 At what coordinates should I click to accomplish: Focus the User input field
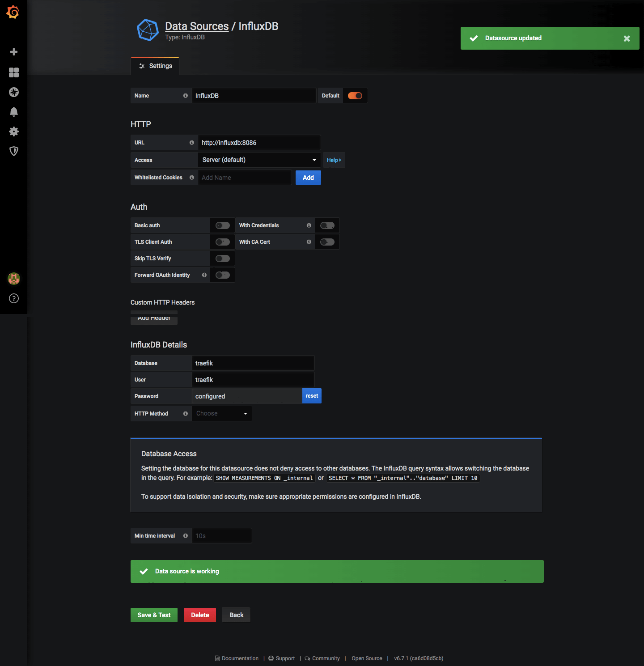(x=253, y=380)
